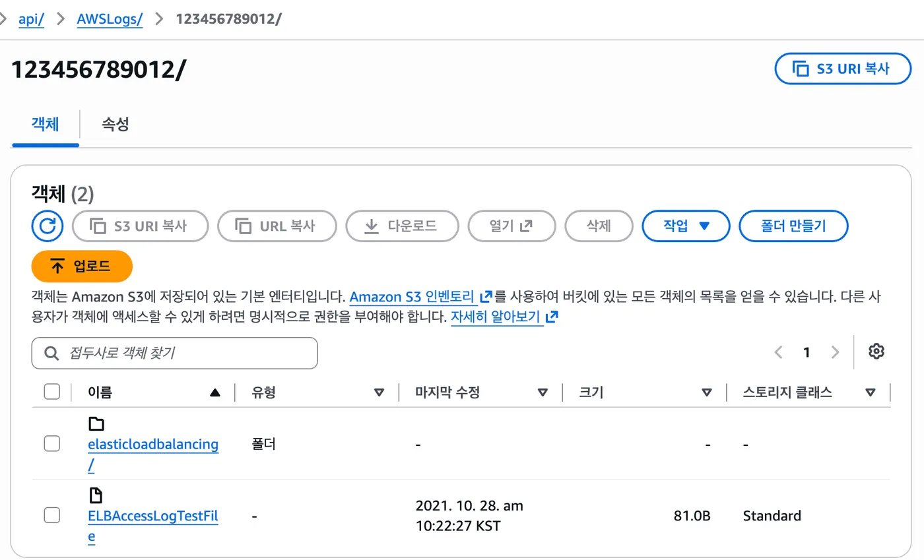Click external link icon beside 자세히 알아보기

(552, 317)
